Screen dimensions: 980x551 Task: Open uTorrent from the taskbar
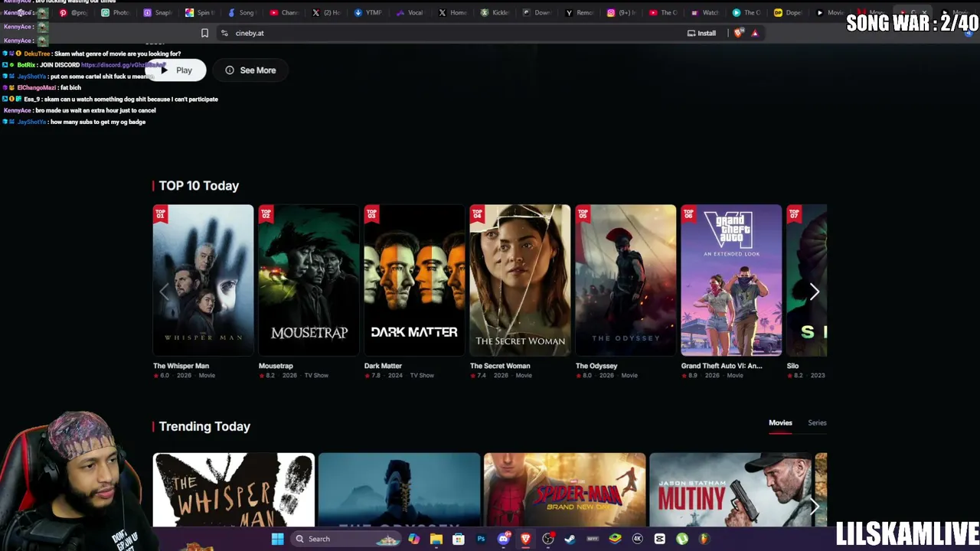click(681, 539)
